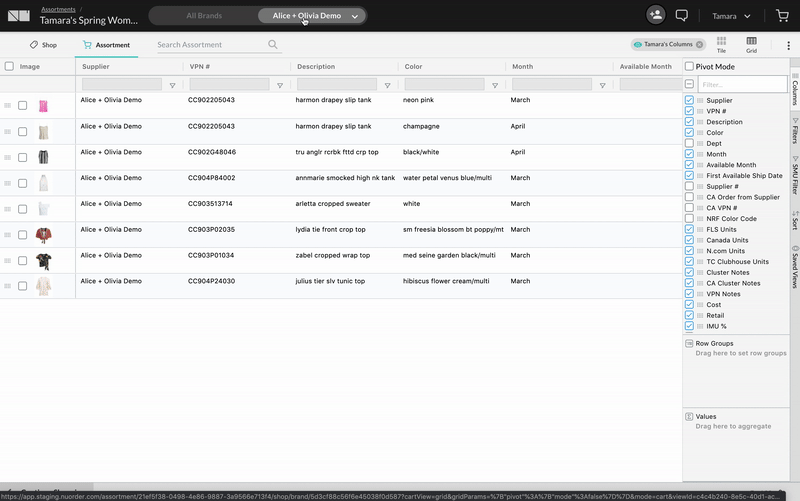
Task: Select the All Brands toggle
Action: pyautogui.click(x=204, y=16)
